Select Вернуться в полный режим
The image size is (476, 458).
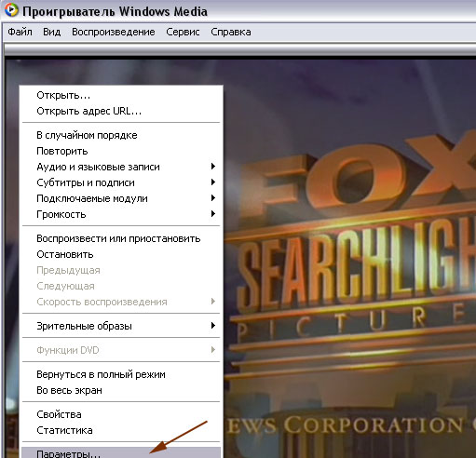point(121,374)
